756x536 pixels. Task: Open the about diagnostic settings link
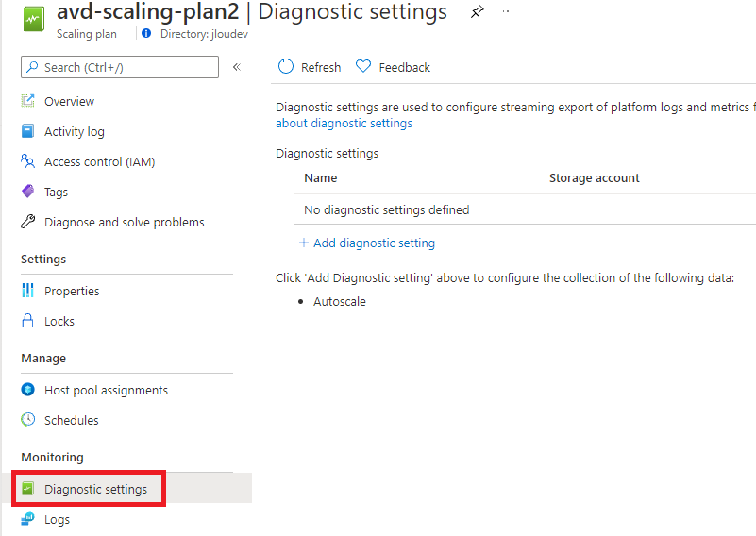(344, 124)
